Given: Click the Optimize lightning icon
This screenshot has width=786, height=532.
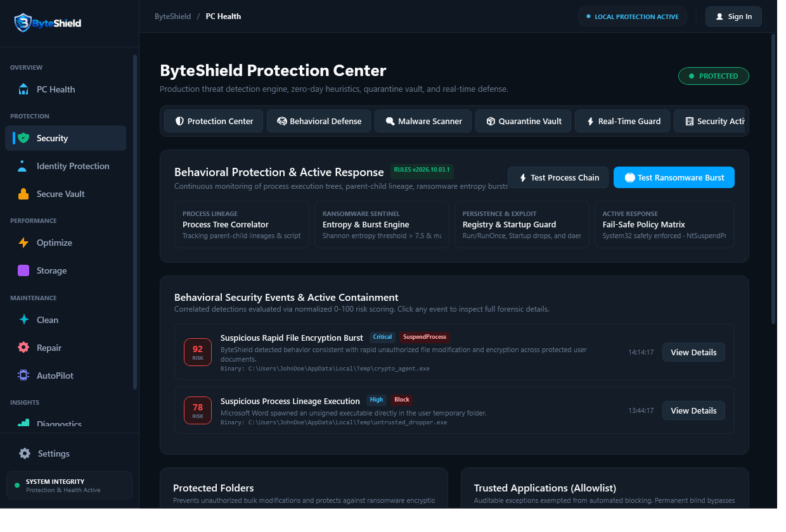Looking at the screenshot, I should click(x=23, y=243).
